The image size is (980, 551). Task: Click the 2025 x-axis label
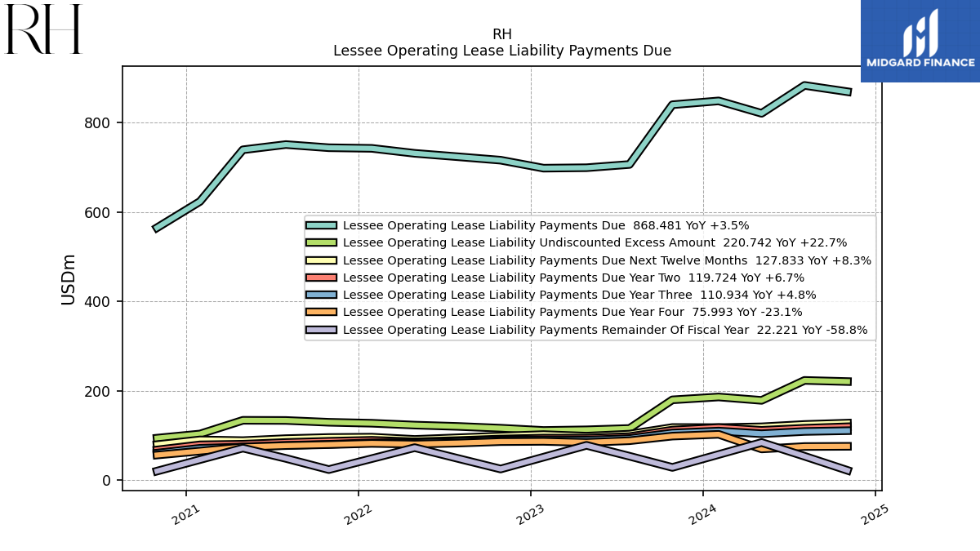pyautogui.click(x=875, y=514)
